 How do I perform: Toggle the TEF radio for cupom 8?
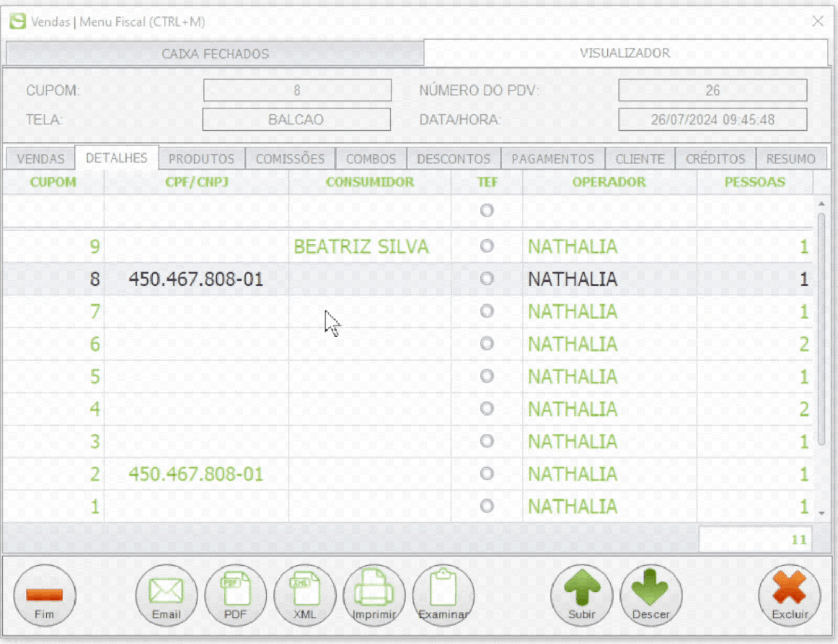(487, 278)
